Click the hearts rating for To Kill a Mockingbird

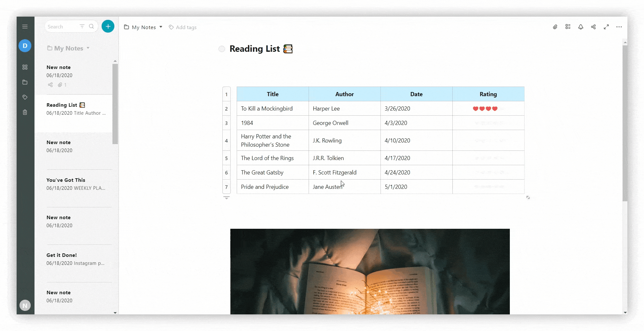pos(485,109)
